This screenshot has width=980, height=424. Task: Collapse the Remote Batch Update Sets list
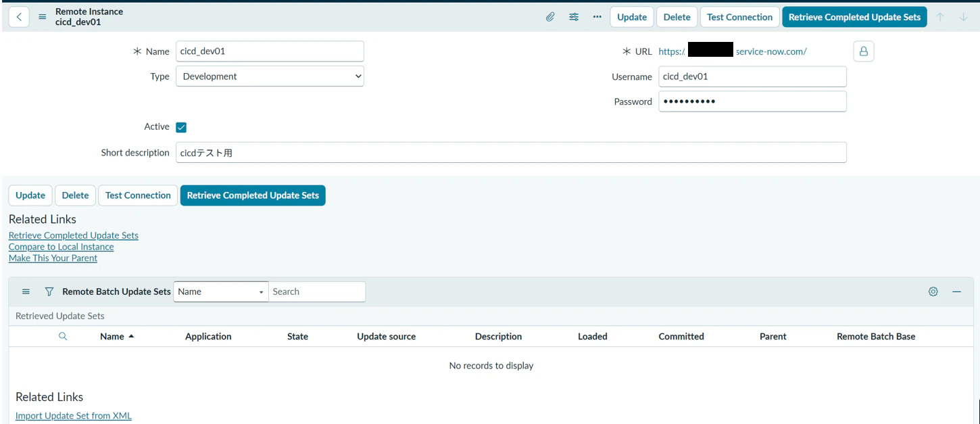pos(957,291)
